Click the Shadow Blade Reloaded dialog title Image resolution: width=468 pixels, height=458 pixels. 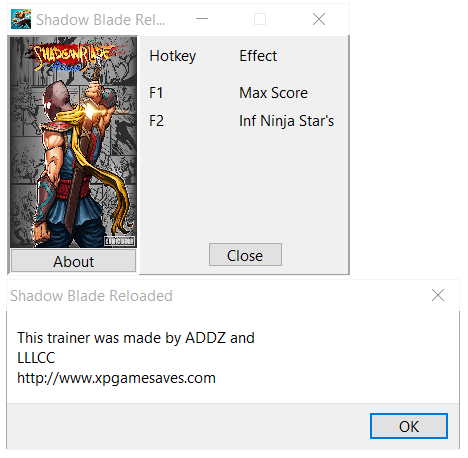coord(91,296)
